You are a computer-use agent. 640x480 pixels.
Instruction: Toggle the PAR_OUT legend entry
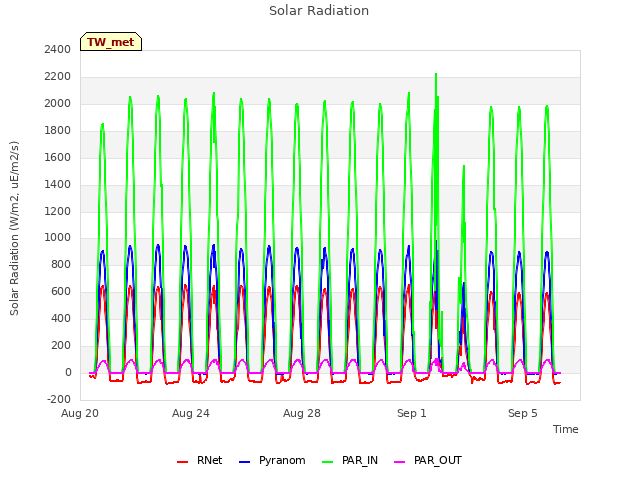coord(428,460)
